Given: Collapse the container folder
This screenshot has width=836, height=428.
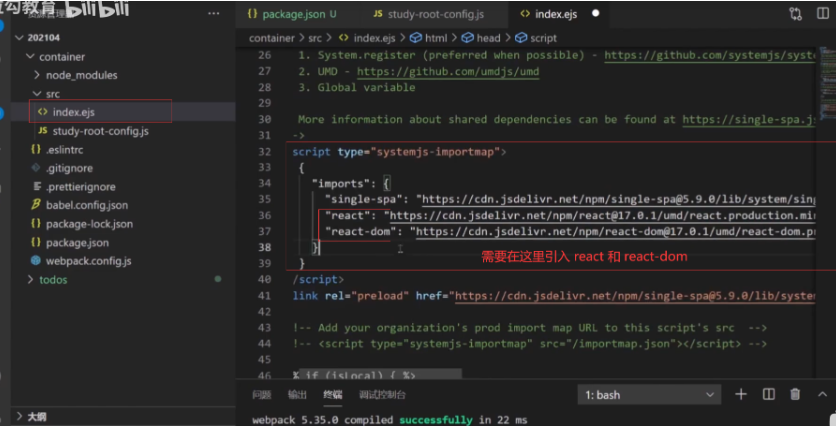Looking at the screenshot, I should [x=61, y=56].
